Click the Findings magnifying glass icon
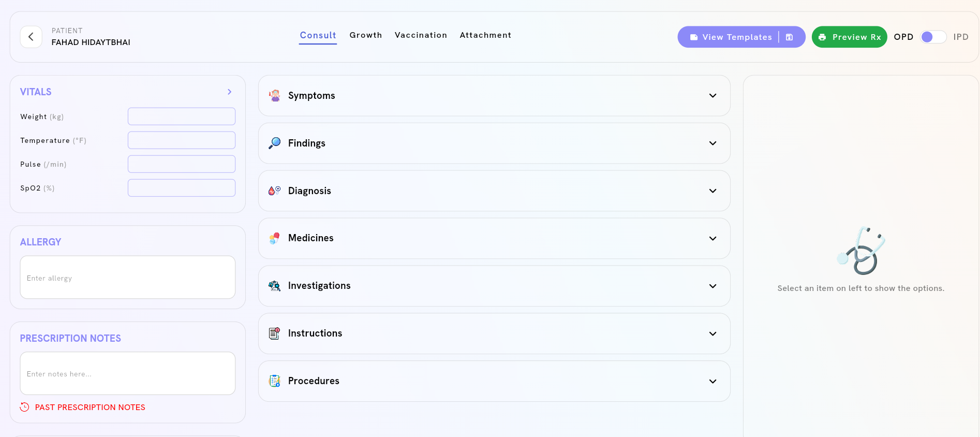Image resolution: width=980 pixels, height=437 pixels. click(x=274, y=143)
